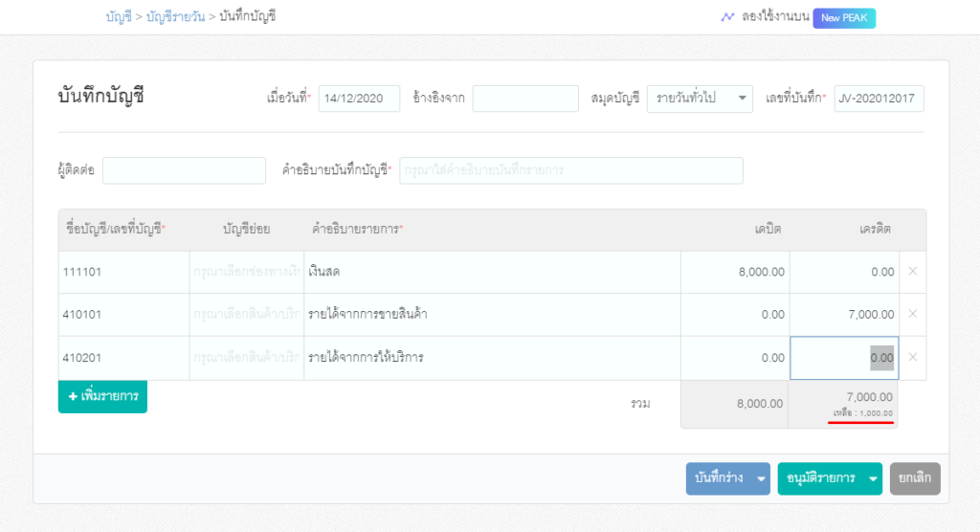This screenshot has height=532, width=980.
Task: Click total credit value 7,000.00
Action: (869, 397)
